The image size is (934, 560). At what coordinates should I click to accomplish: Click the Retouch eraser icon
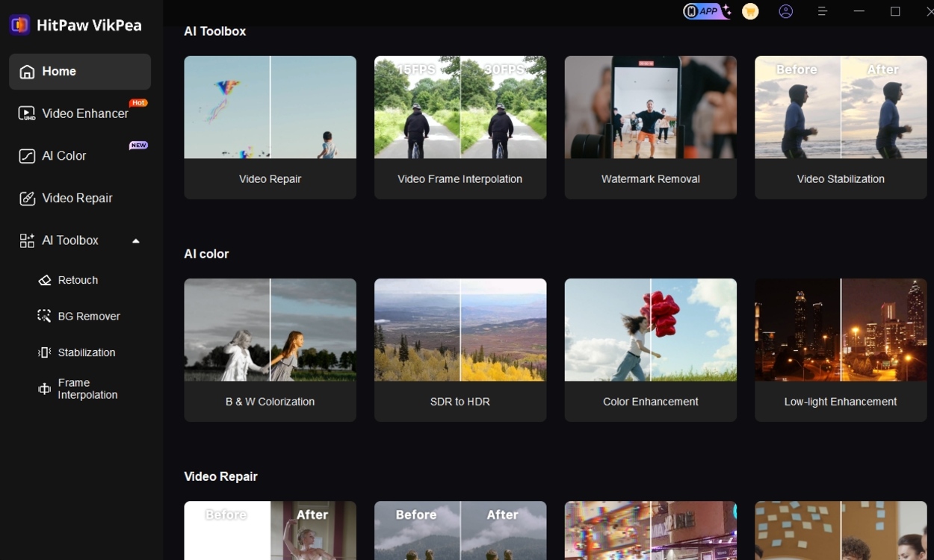(45, 280)
